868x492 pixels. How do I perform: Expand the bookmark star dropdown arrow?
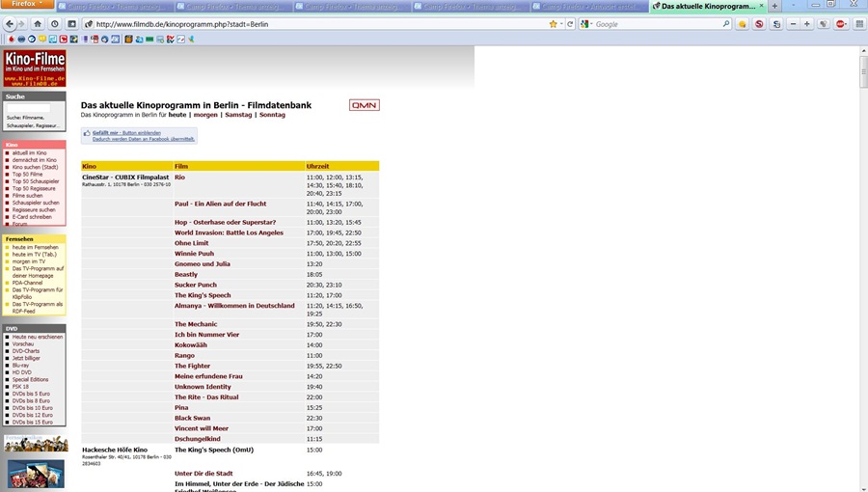tap(561, 24)
